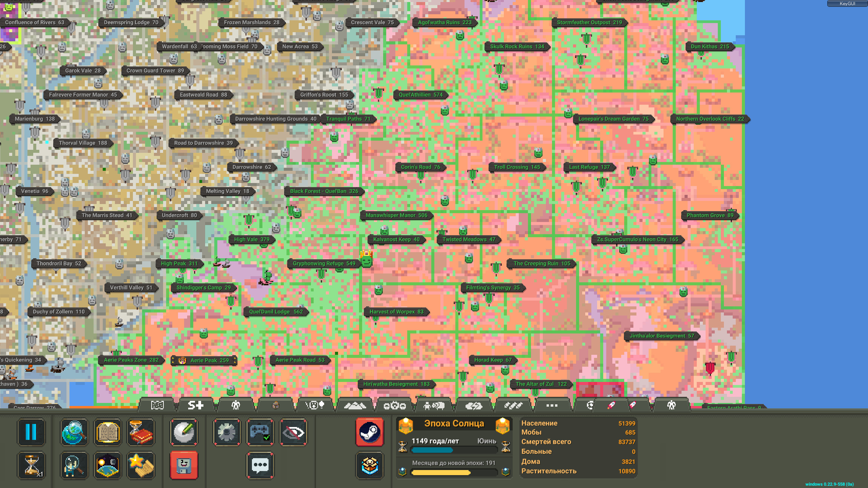Open the favorites star and scroll icon
The image size is (868, 488).
(141, 465)
